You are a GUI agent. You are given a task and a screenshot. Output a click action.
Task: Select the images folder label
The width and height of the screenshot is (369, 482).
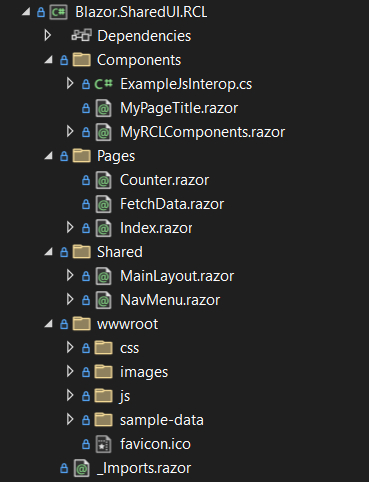[144, 372]
